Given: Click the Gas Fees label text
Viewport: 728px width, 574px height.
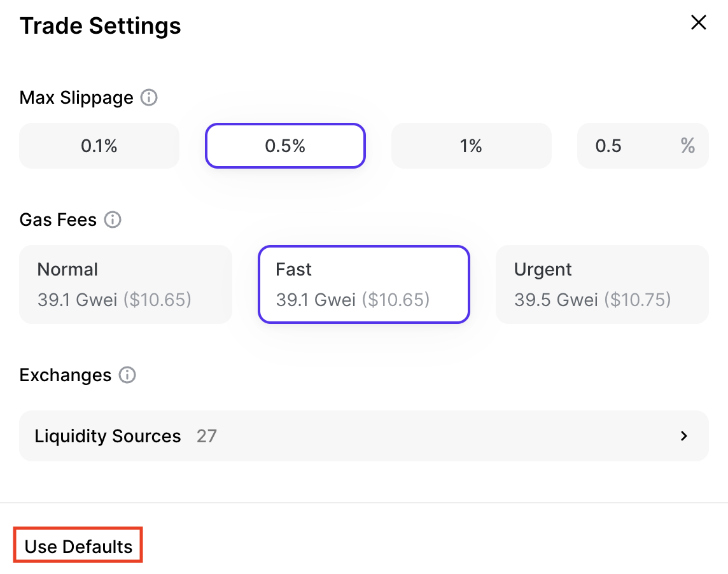Looking at the screenshot, I should pos(58,220).
